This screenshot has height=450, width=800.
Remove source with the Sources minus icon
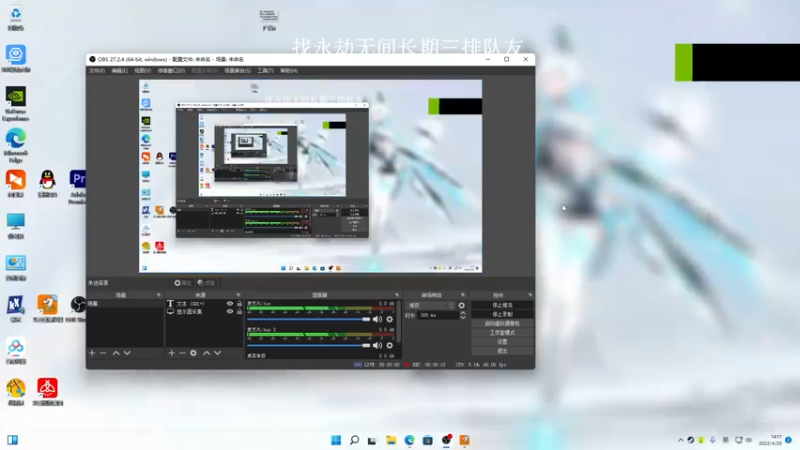point(182,353)
